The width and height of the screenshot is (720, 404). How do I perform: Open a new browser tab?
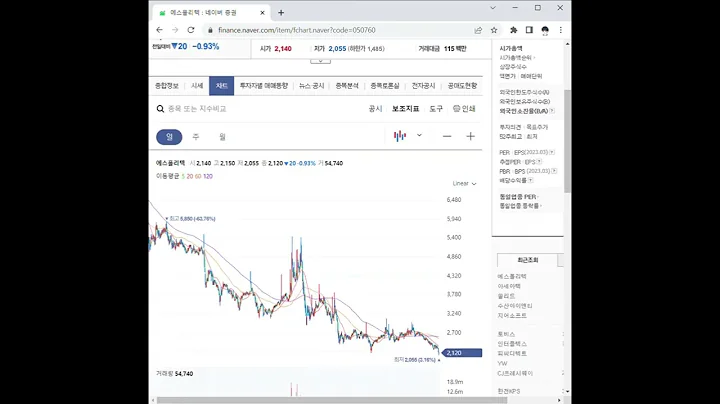click(x=281, y=13)
